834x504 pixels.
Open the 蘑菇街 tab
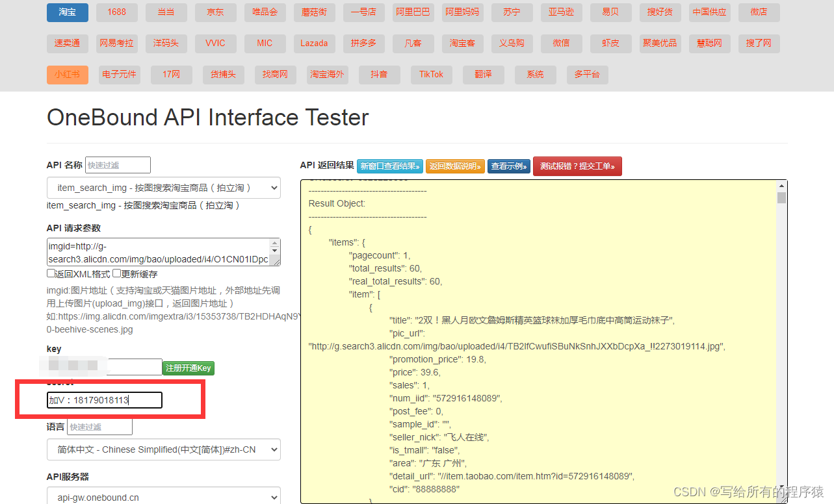[315, 12]
